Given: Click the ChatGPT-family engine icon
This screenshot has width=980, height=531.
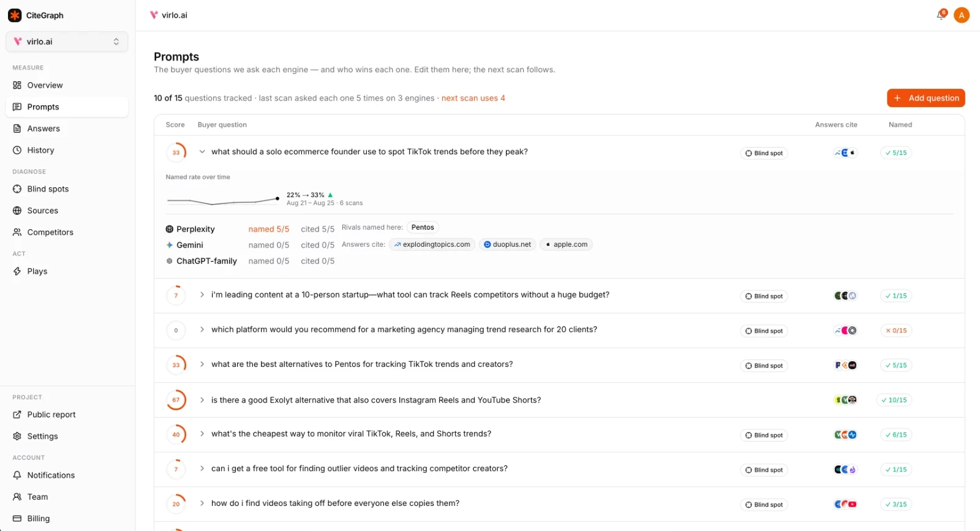Looking at the screenshot, I should [x=170, y=261].
